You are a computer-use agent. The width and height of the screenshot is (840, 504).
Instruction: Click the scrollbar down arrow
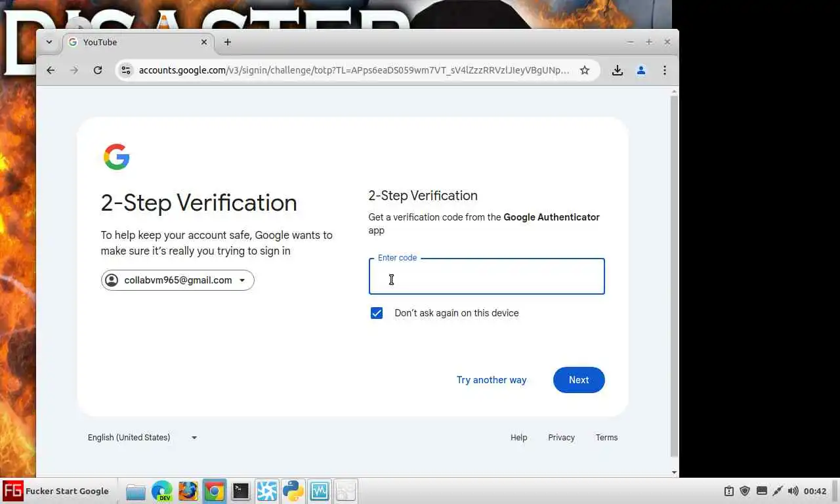point(674,472)
